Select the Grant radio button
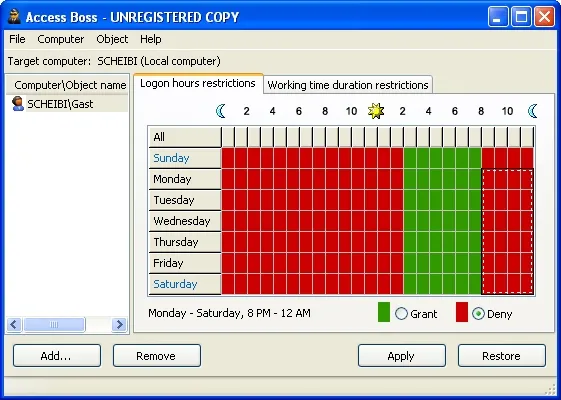This screenshot has height=400, width=561. pyautogui.click(x=401, y=314)
